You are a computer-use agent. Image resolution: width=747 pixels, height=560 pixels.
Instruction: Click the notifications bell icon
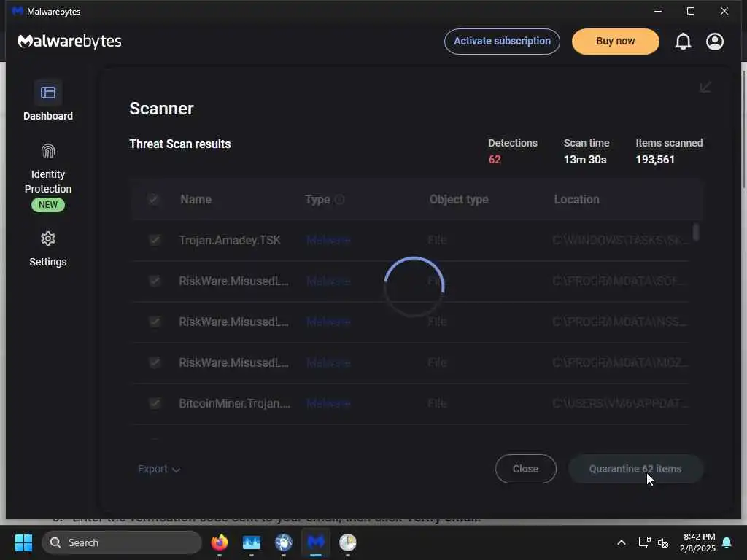683,42
